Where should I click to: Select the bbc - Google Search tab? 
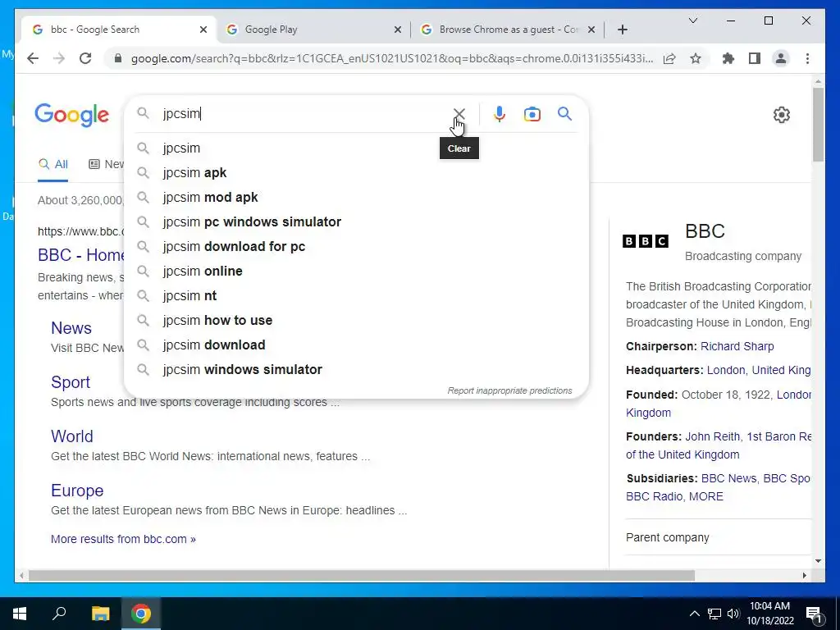tap(120, 30)
